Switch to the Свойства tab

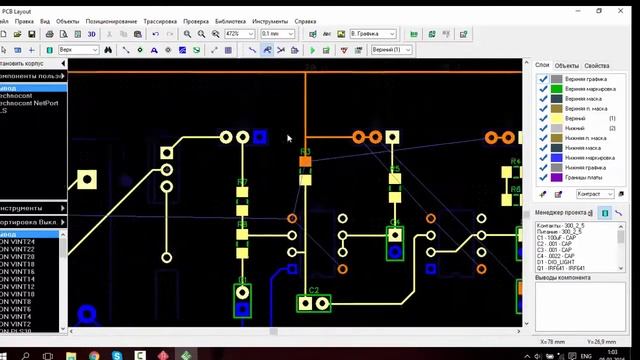tap(596, 66)
